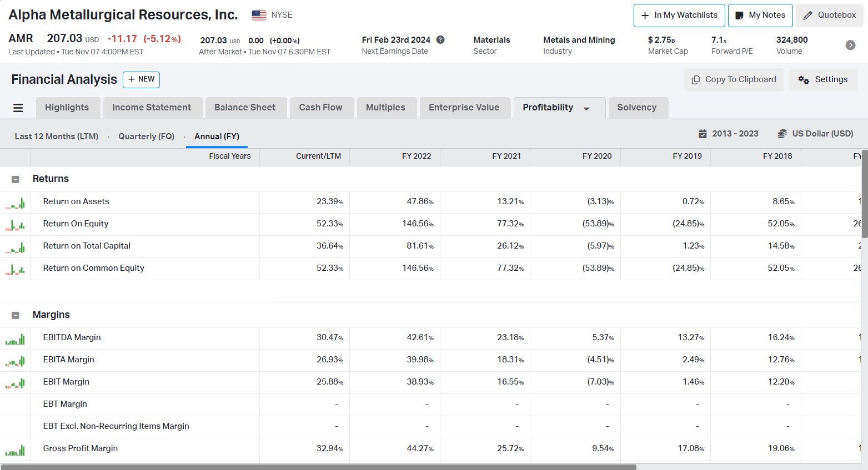This screenshot has height=470, width=868.
Task: Click the 42.61% EBITDA Margin value
Action: point(420,337)
